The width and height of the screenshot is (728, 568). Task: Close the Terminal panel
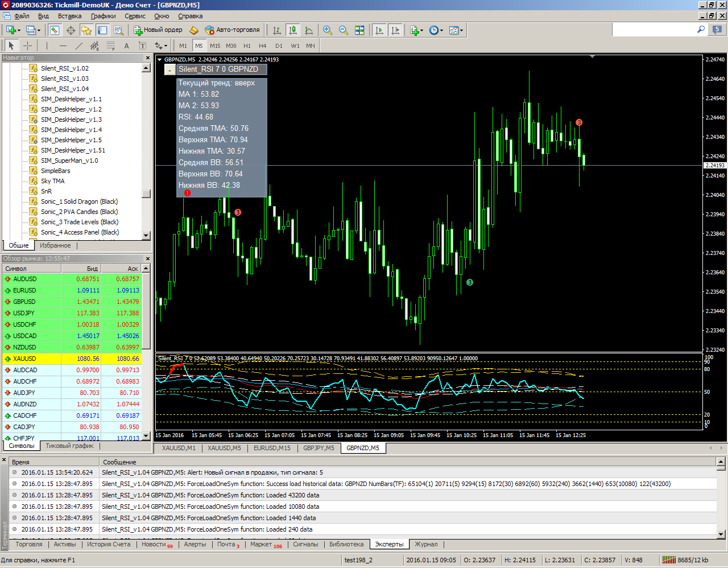click(x=4, y=459)
